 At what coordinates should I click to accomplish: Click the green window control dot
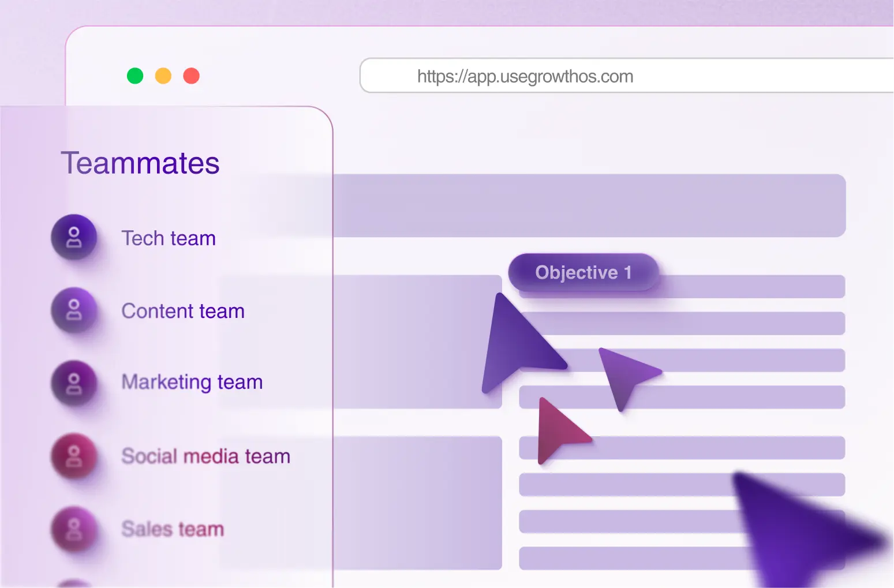(135, 76)
